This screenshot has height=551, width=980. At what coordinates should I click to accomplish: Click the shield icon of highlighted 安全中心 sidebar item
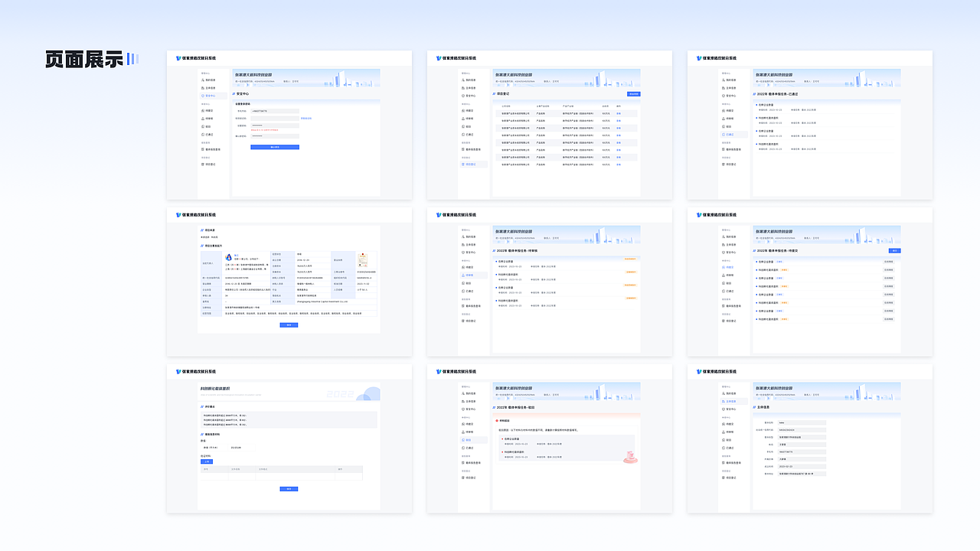tap(203, 96)
